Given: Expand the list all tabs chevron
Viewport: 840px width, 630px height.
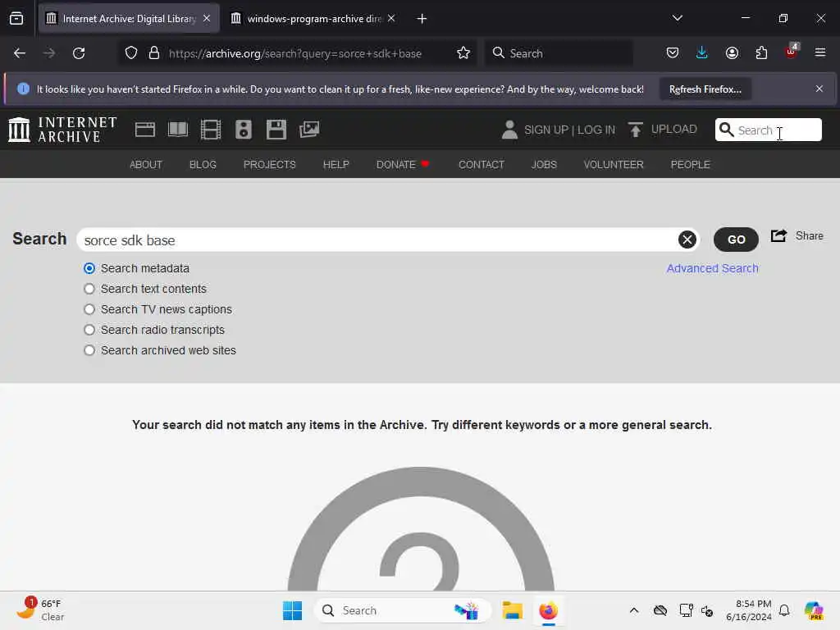Looking at the screenshot, I should click(677, 18).
